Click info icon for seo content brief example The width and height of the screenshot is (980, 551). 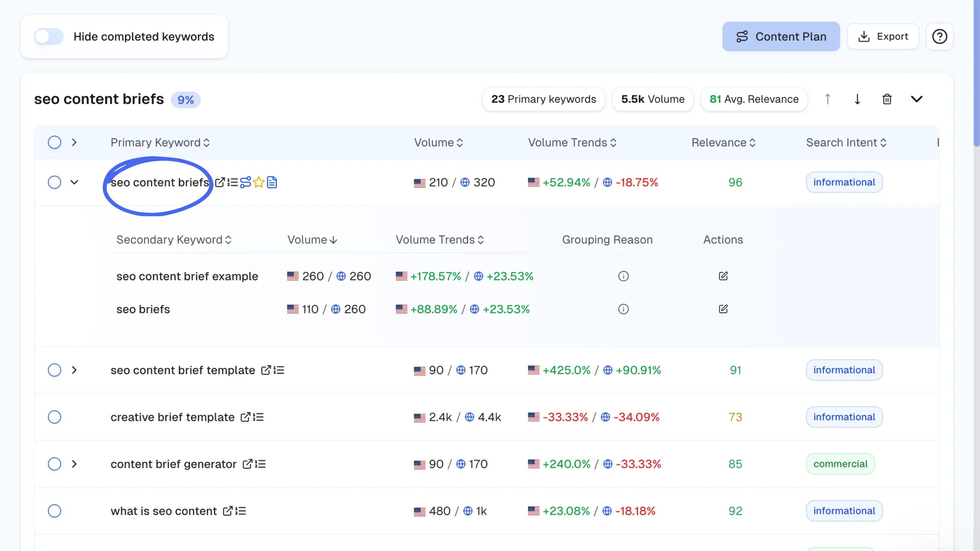(x=623, y=276)
